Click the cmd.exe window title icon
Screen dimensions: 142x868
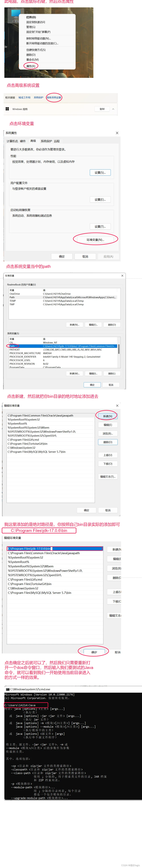point(7,689)
